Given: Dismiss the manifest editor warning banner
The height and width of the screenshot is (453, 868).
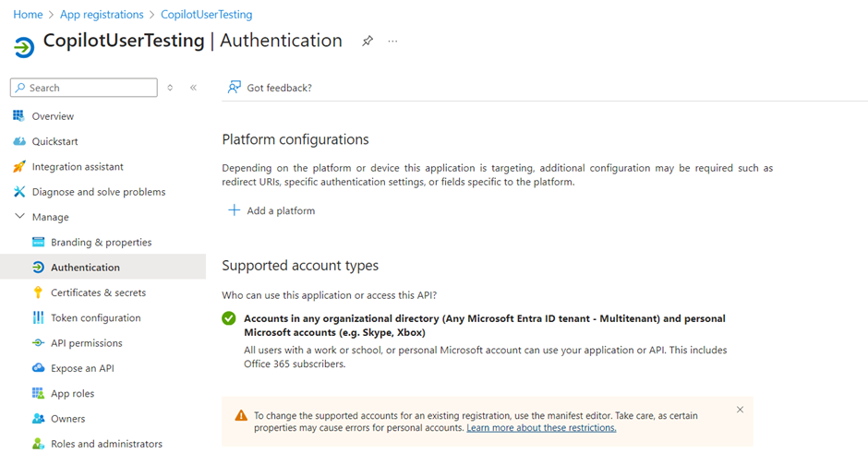Looking at the screenshot, I should (x=740, y=410).
